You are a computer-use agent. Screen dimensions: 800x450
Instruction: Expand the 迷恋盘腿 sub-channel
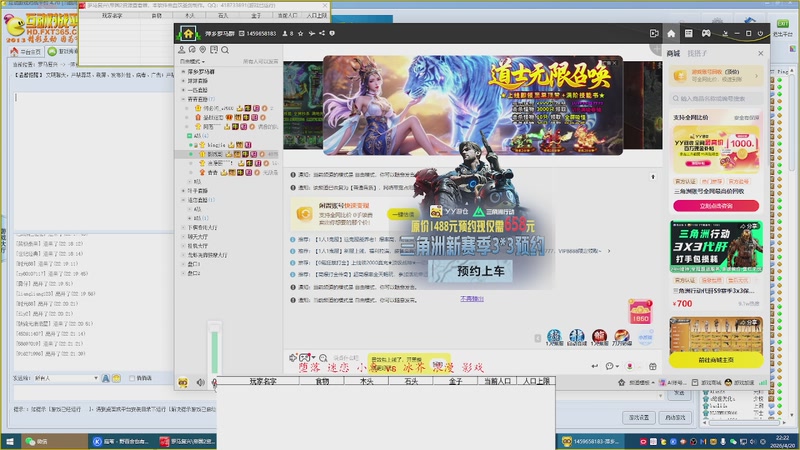pyautogui.click(x=184, y=200)
